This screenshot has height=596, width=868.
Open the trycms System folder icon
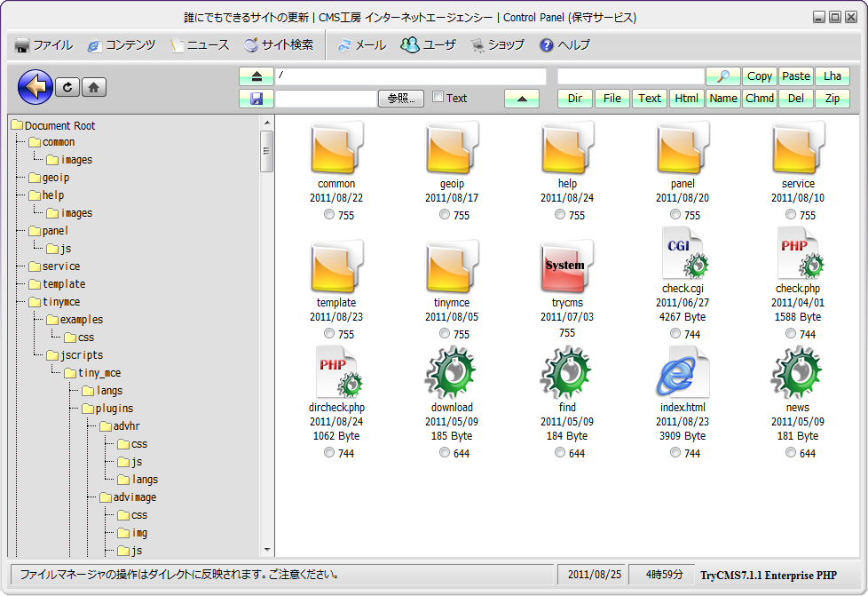click(566, 266)
